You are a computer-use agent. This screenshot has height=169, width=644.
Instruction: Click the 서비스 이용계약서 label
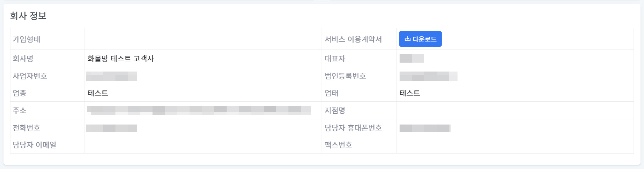pyautogui.click(x=353, y=39)
